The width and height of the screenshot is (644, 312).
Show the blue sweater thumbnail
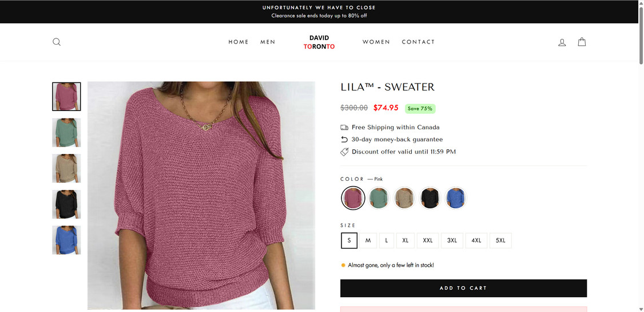click(66, 240)
